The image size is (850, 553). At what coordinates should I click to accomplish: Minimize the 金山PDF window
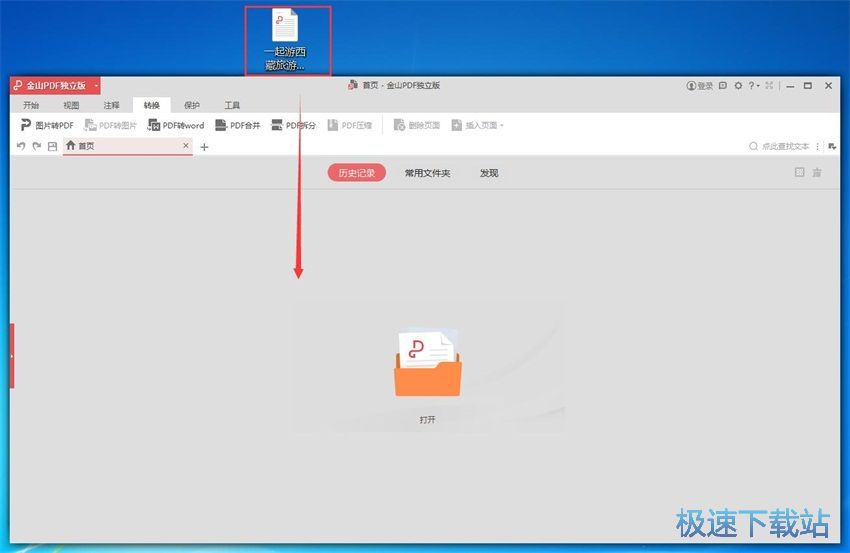click(790, 86)
